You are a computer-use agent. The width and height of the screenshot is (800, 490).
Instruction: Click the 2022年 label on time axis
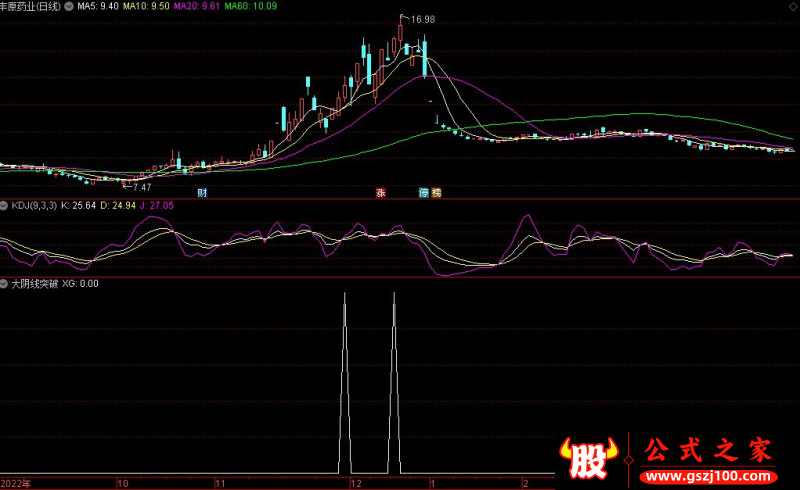click(16, 482)
